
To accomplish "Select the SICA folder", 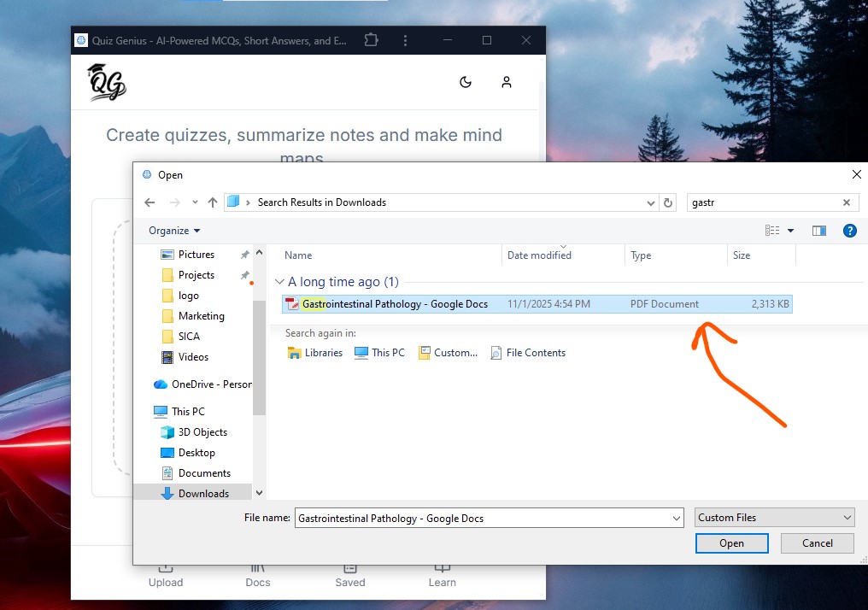I will coord(189,337).
